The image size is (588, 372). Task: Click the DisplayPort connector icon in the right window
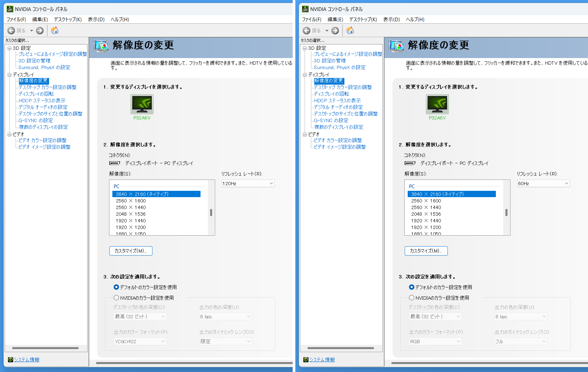(410, 163)
